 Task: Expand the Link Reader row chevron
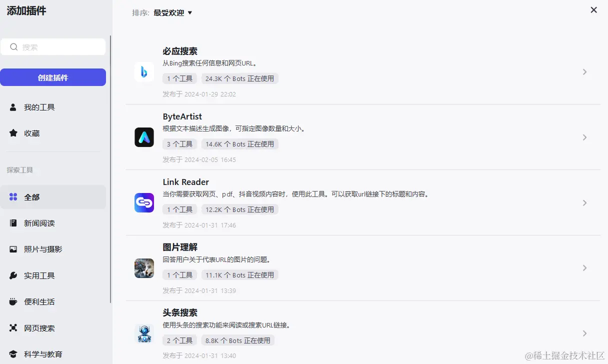point(584,203)
